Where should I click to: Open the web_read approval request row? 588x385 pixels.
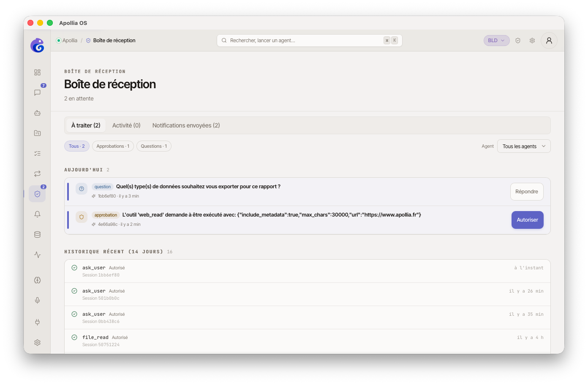(x=308, y=220)
